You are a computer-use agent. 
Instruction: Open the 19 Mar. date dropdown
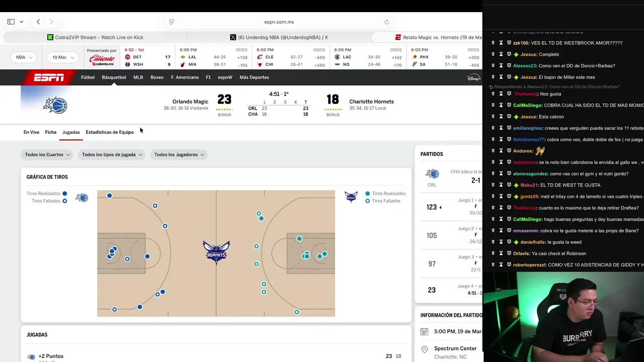click(62, 57)
